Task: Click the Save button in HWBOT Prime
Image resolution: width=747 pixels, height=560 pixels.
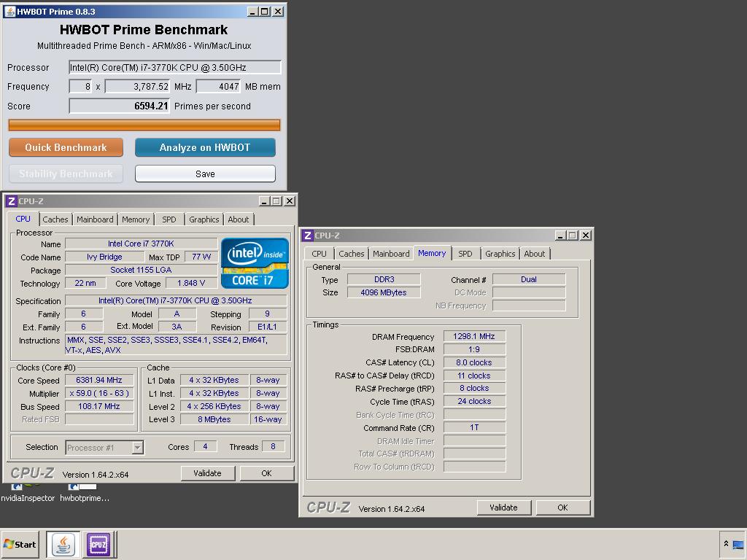Action: point(205,174)
